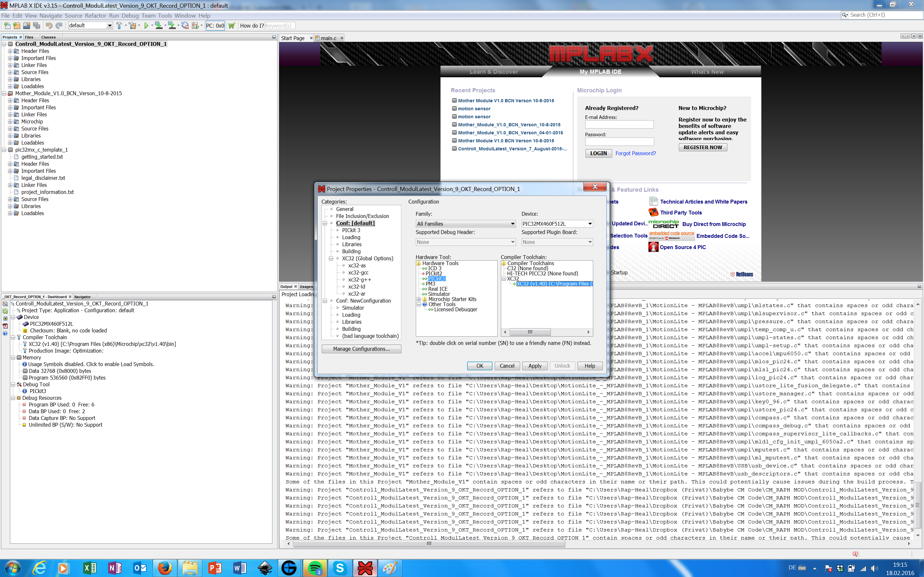Expand Microchip Starter Kits hardware node
Viewport: 924px width, 577px height.
point(419,299)
